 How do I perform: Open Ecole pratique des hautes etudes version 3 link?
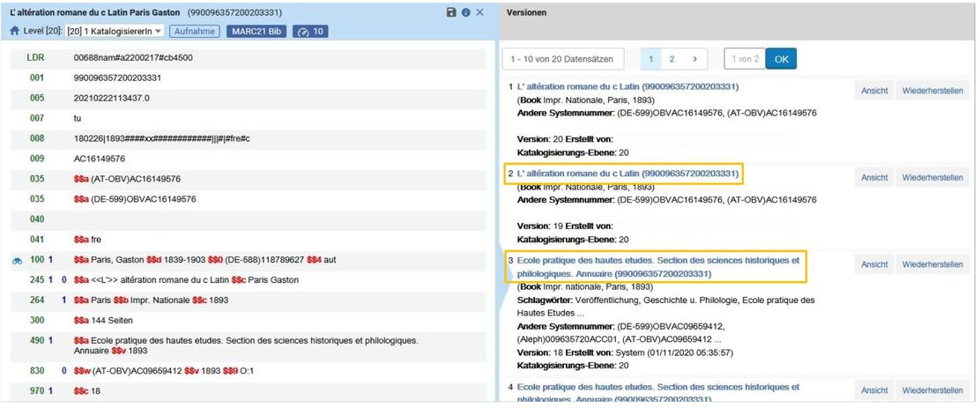[x=658, y=267]
